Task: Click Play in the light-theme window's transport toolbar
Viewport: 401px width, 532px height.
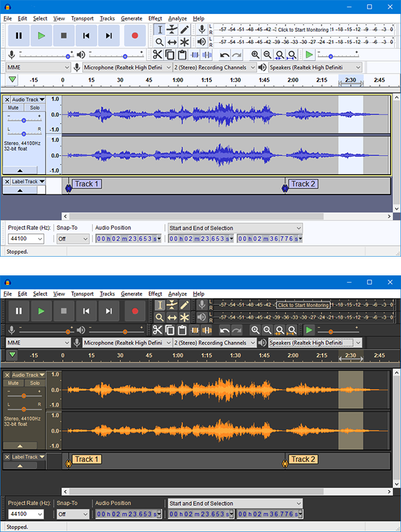Action: (41, 35)
